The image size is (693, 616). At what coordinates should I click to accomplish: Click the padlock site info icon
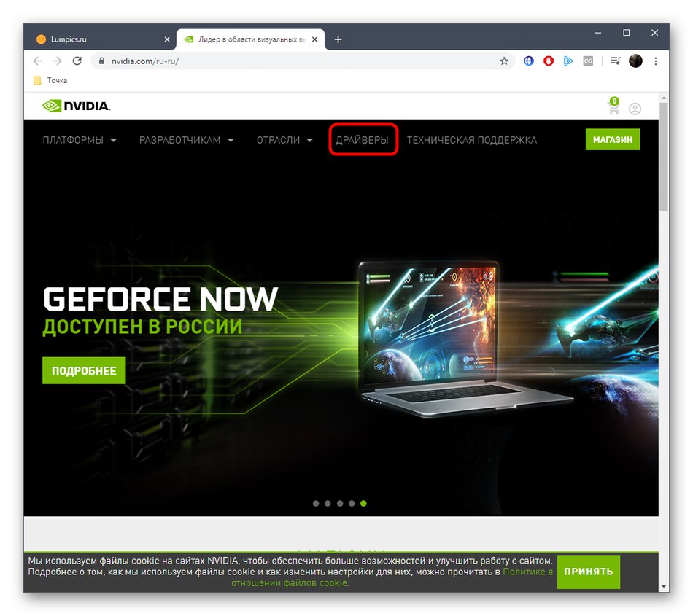(101, 61)
